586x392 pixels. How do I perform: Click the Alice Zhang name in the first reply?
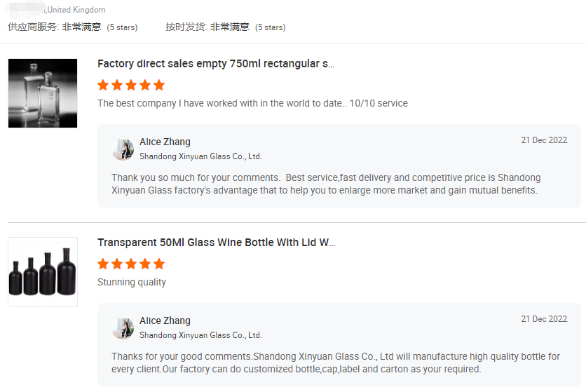tap(165, 142)
